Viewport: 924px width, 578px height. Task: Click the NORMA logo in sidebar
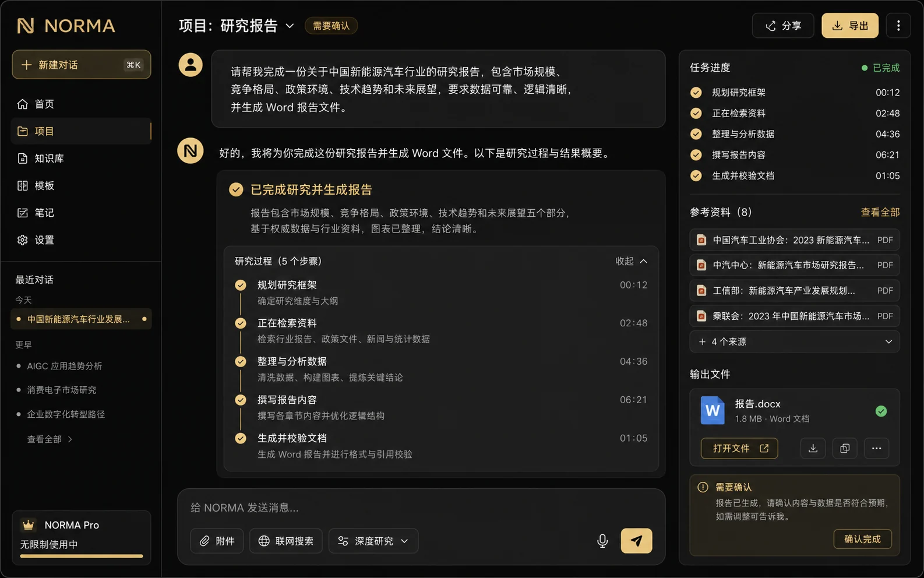coord(66,26)
